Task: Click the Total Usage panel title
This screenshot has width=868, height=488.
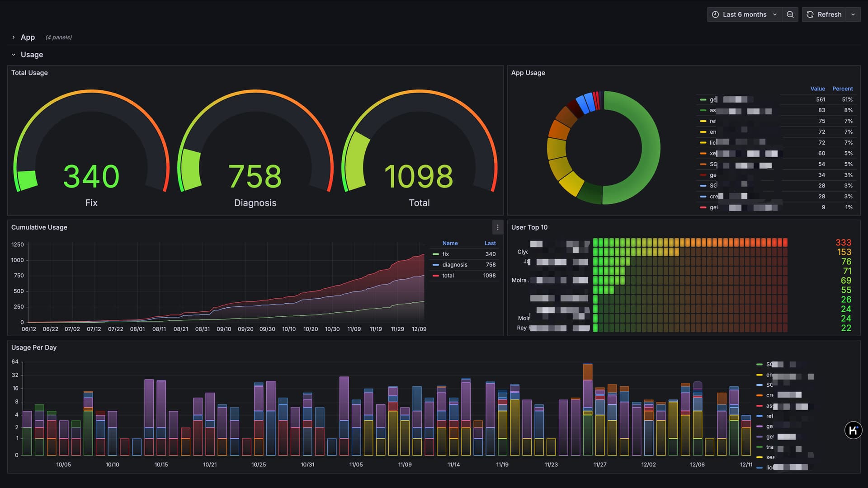Action: coord(29,73)
